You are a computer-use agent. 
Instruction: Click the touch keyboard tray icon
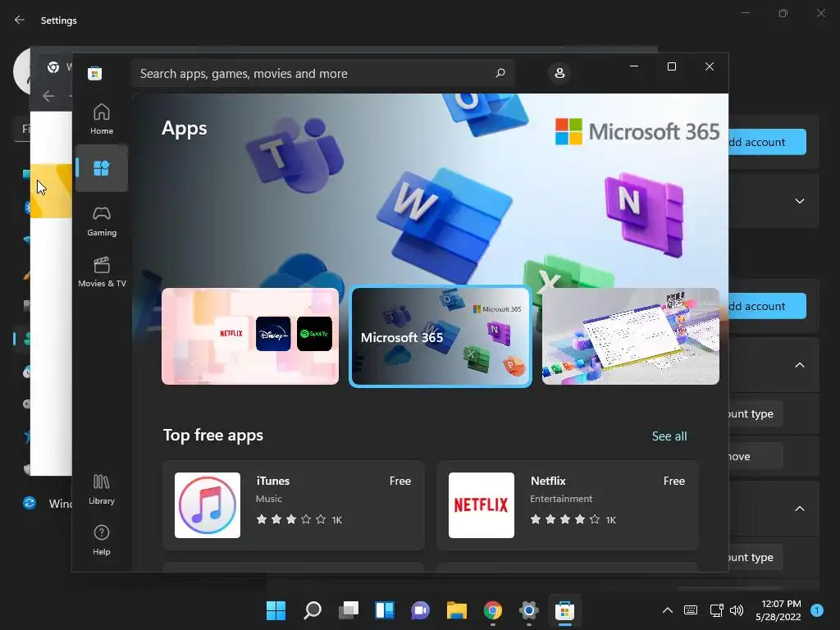[x=691, y=610]
